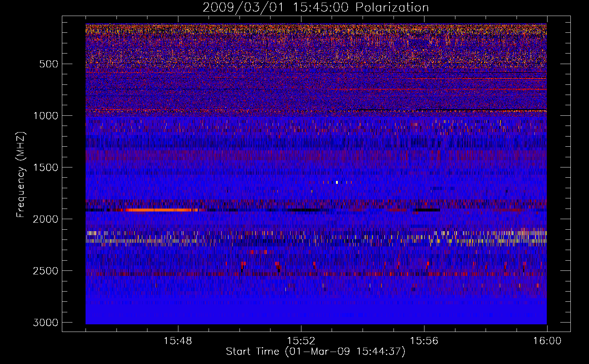Click the 'Start Time (01-Mar-09 15:44:37)' label
Image resolution: width=589 pixels, height=364 pixels.
[x=316, y=352]
